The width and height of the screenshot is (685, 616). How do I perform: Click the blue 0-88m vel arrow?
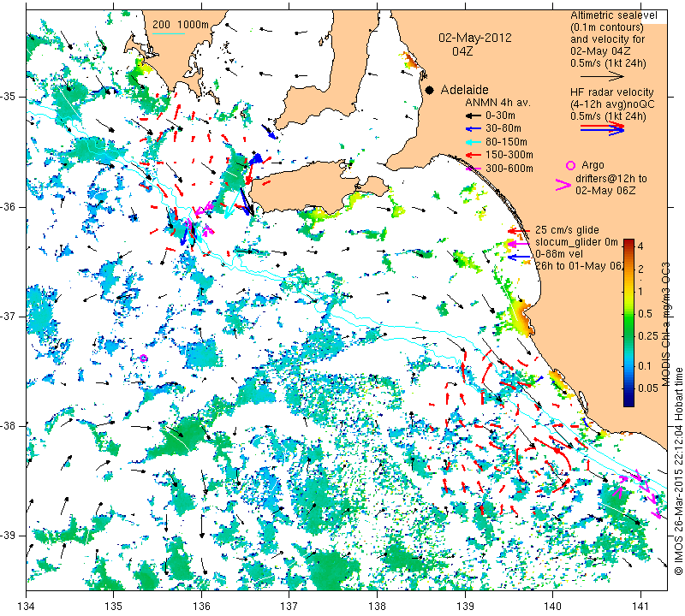[519, 258]
